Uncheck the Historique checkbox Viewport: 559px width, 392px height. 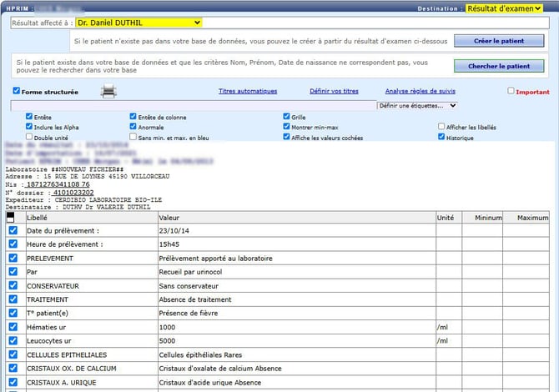[x=441, y=137]
